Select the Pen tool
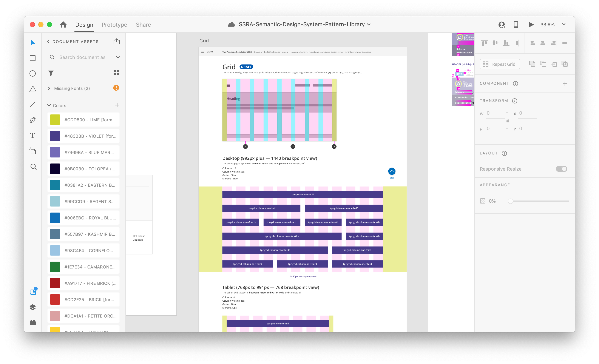Viewport: 599px width, 364px height. tap(32, 120)
